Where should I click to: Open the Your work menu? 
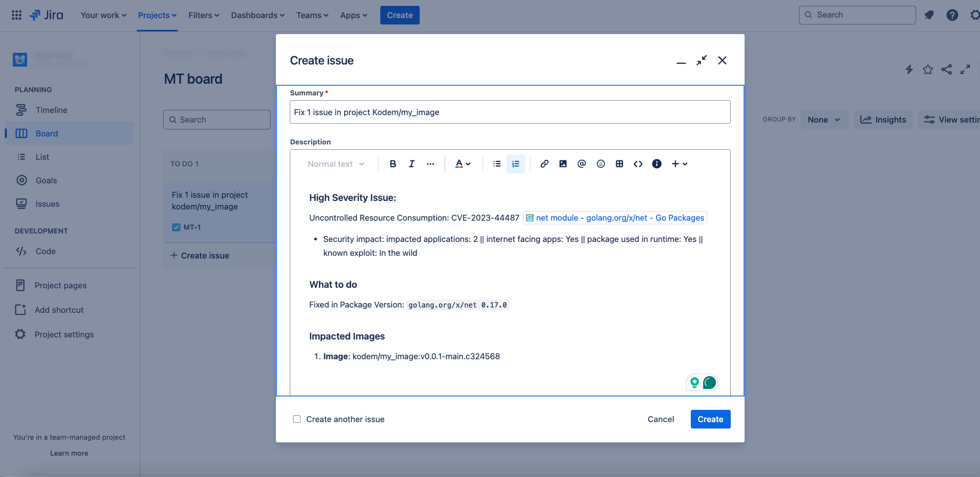pos(103,15)
